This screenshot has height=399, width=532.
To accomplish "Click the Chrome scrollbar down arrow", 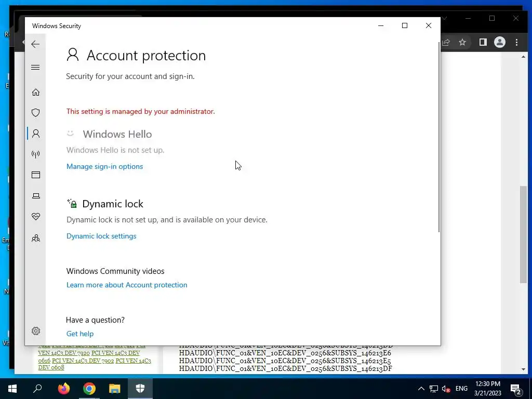I will (524, 369).
